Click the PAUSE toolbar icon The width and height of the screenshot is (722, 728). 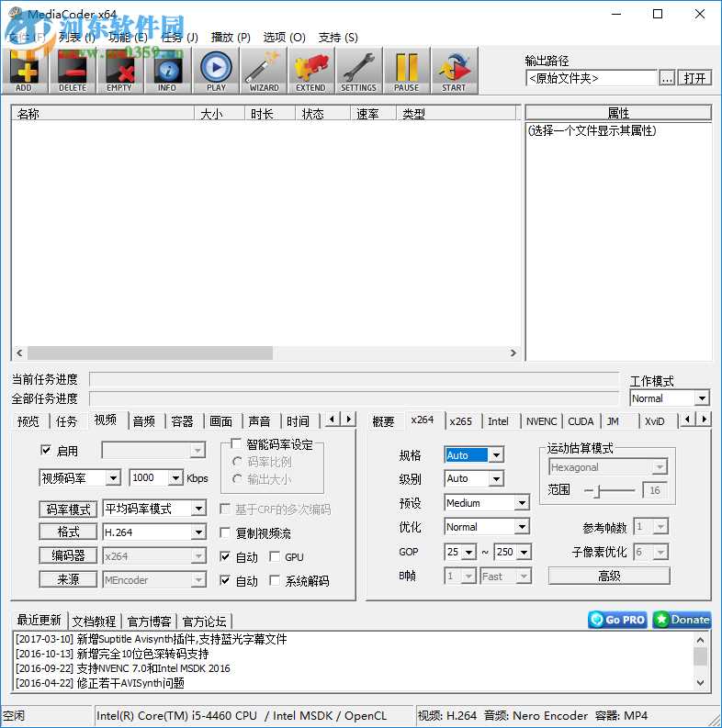[406, 70]
